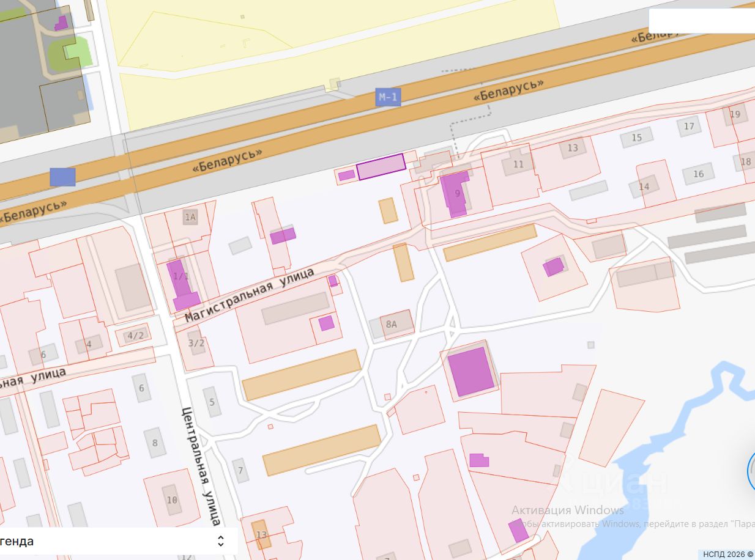
Task: Select building number 5
Action: point(212,402)
